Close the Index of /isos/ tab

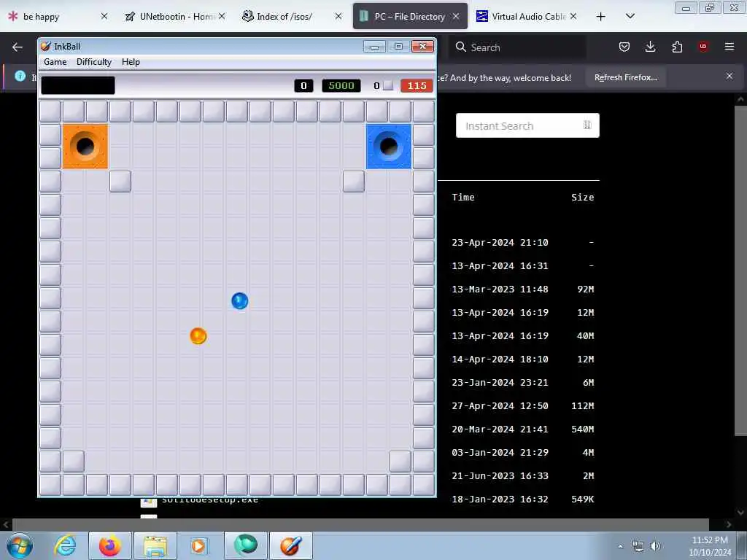pyautogui.click(x=338, y=17)
